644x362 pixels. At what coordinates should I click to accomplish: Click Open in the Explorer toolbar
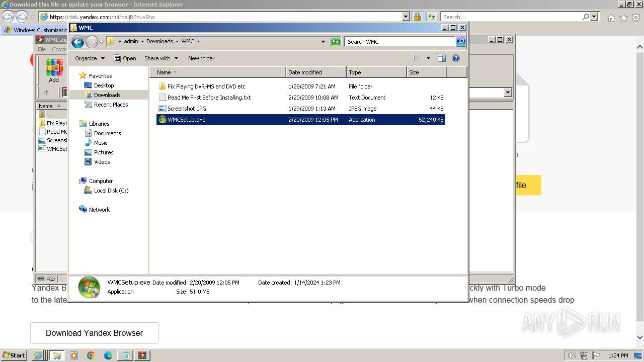125,58
